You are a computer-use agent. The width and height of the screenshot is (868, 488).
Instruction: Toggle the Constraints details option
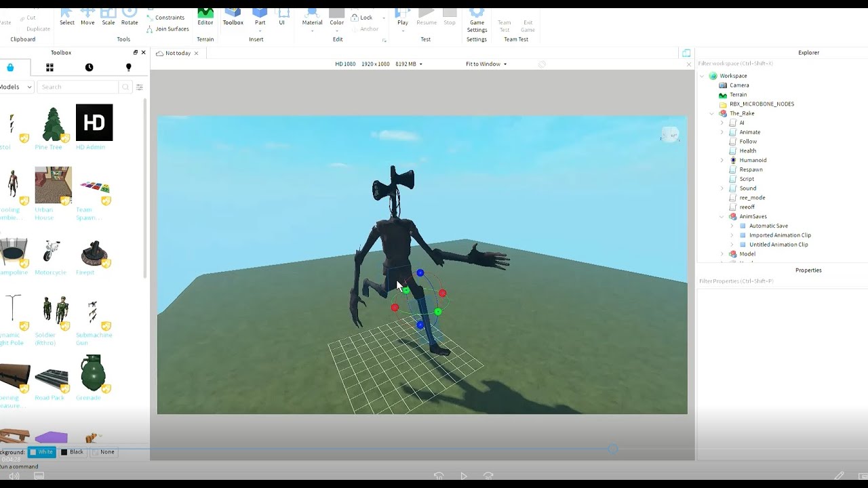click(x=165, y=18)
